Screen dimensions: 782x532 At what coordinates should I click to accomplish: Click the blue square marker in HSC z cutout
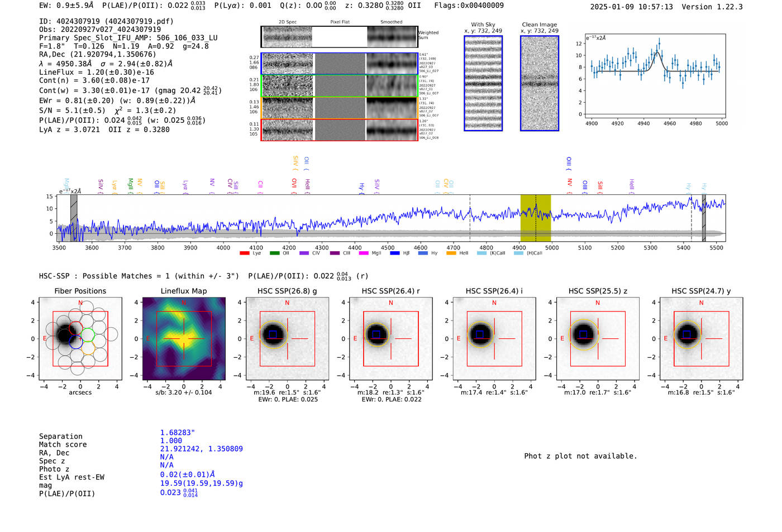click(x=583, y=334)
